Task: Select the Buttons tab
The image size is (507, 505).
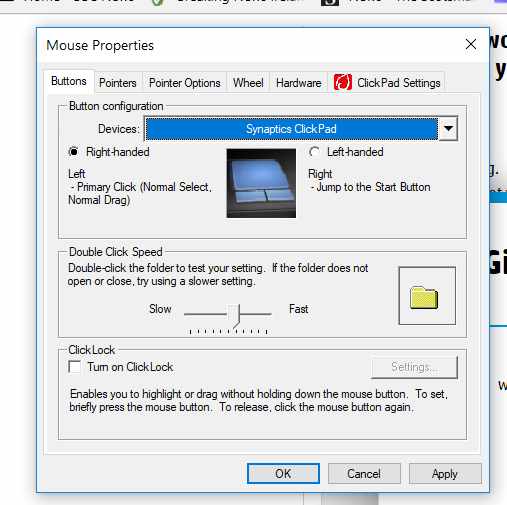Action: [x=69, y=81]
